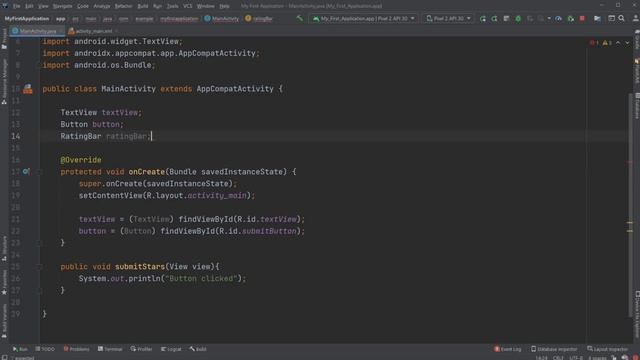Collapse the submitStars method fold marker
This screenshot has height=360, width=640.
coord(41,267)
